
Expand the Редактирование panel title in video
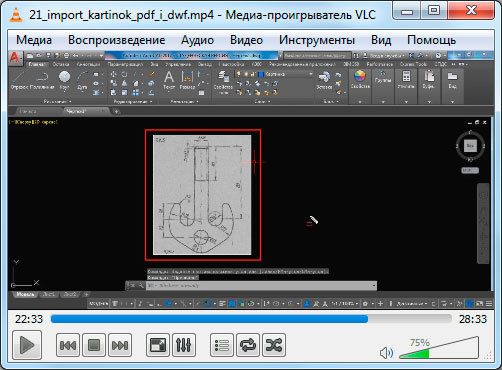(133, 101)
